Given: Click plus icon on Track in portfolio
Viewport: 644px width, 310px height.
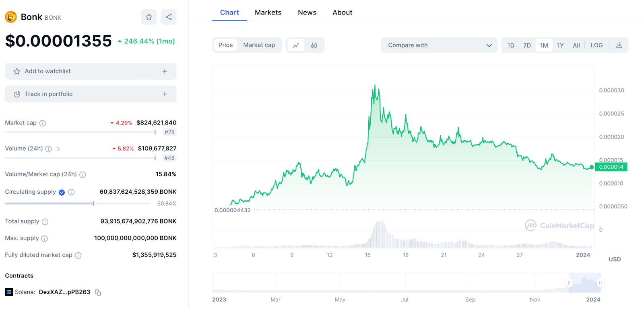Looking at the screenshot, I should (165, 94).
